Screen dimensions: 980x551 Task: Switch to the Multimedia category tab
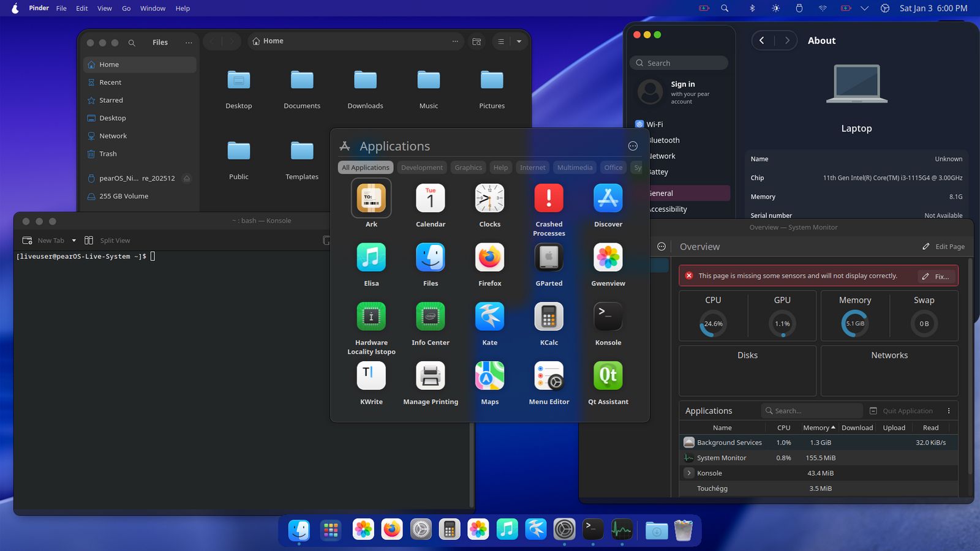click(x=575, y=168)
